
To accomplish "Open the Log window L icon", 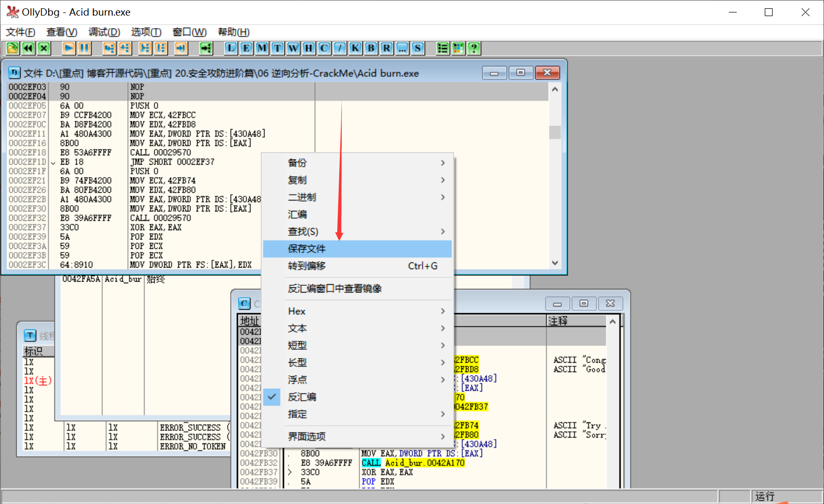I will (231, 48).
